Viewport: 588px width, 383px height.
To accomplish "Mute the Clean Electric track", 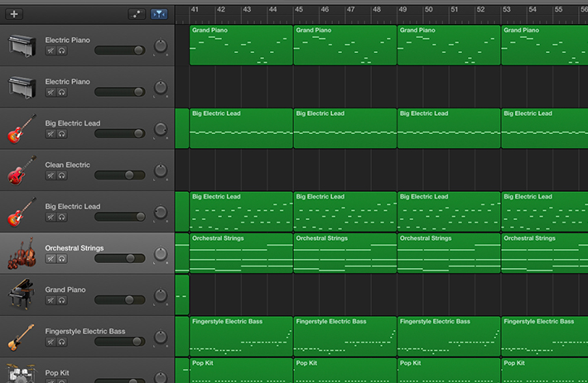I will click(51, 175).
